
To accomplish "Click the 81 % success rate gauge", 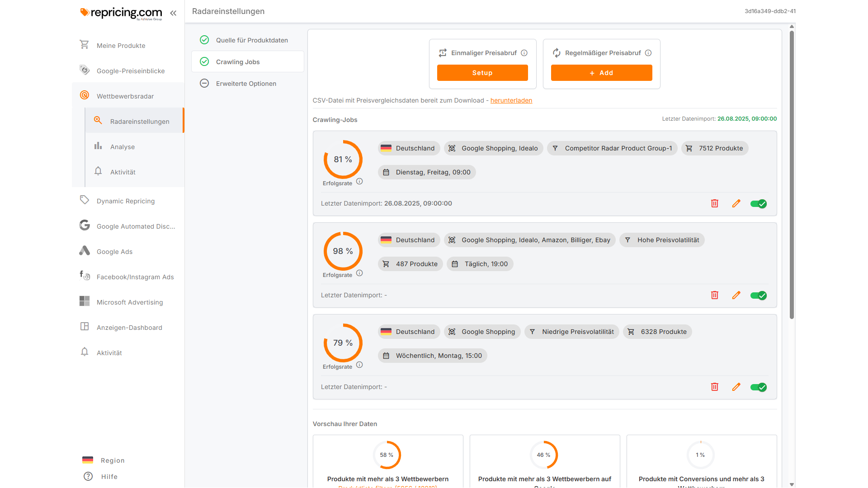I will pyautogui.click(x=343, y=160).
